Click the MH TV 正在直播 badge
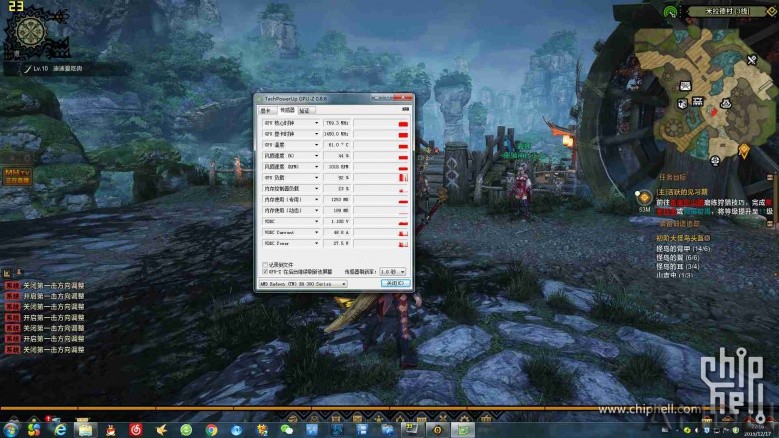This screenshot has height=438, width=779. click(x=18, y=177)
